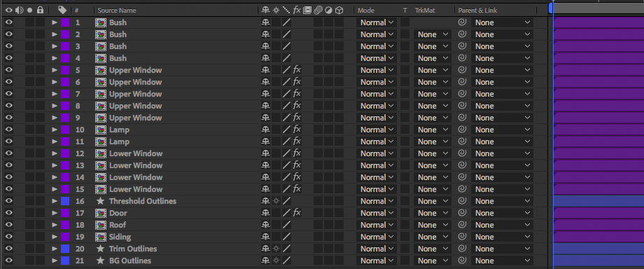
Task: Open blending Mode dropdown for layer 18 Roof
Action: (377, 225)
